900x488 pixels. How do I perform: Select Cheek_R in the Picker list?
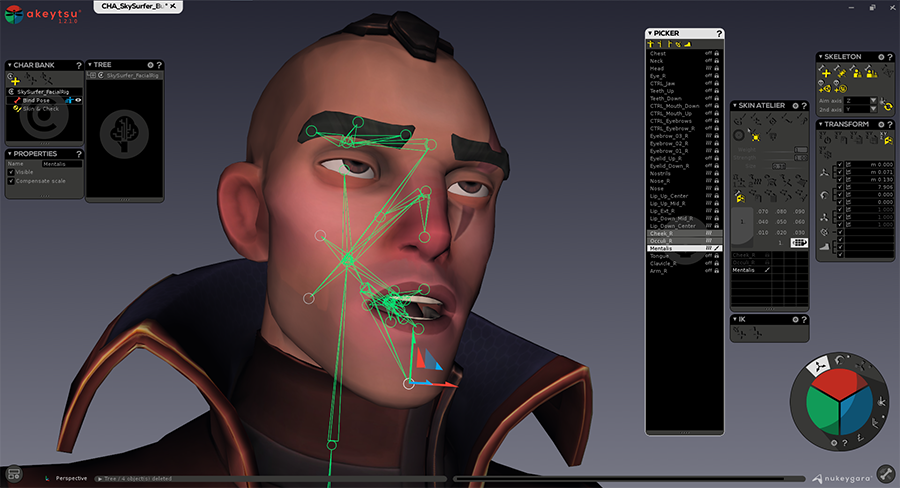(684, 234)
